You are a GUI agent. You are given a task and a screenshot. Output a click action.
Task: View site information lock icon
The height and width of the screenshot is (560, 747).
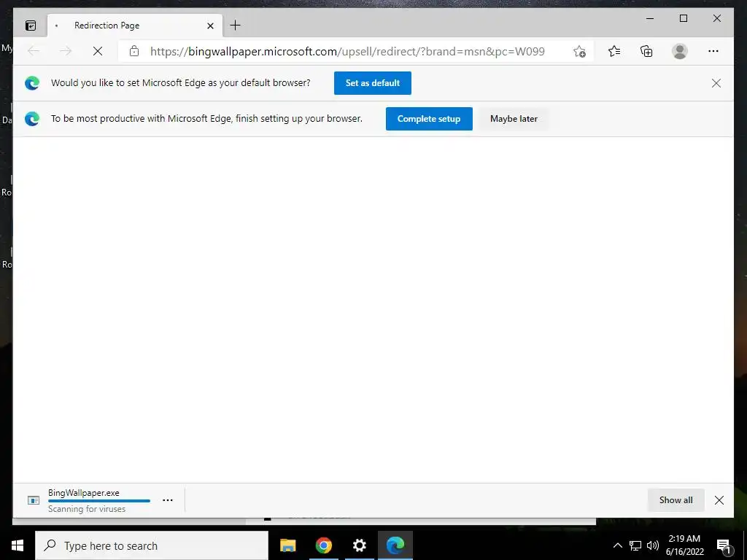134,51
